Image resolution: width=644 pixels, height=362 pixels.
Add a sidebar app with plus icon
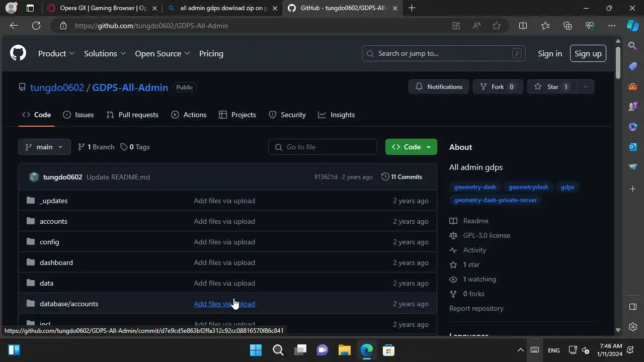tap(633, 189)
